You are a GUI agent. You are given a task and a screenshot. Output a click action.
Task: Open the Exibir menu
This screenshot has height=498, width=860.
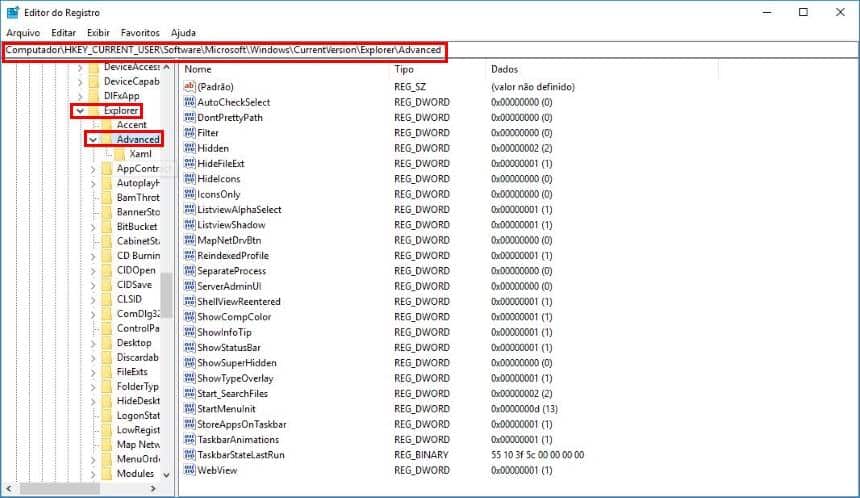click(98, 33)
